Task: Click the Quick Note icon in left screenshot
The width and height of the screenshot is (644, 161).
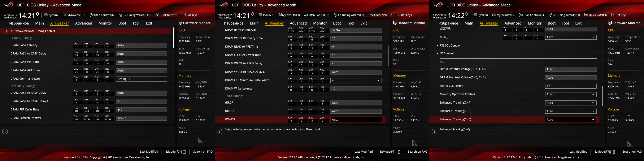Action: tap(157, 15)
